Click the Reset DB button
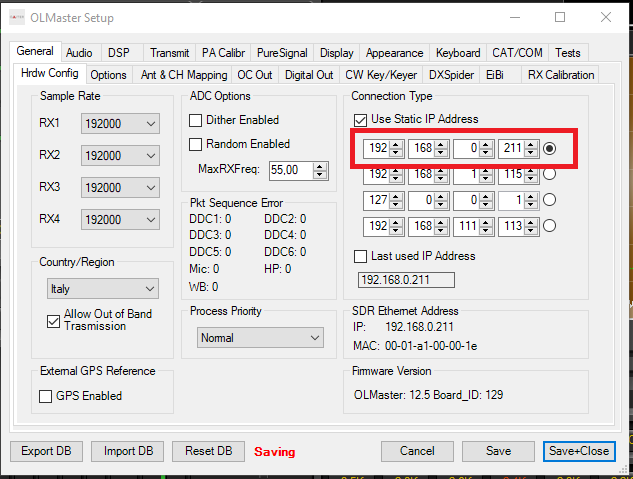The height and width of the screenshot is (479, 633). coord(208,451)
